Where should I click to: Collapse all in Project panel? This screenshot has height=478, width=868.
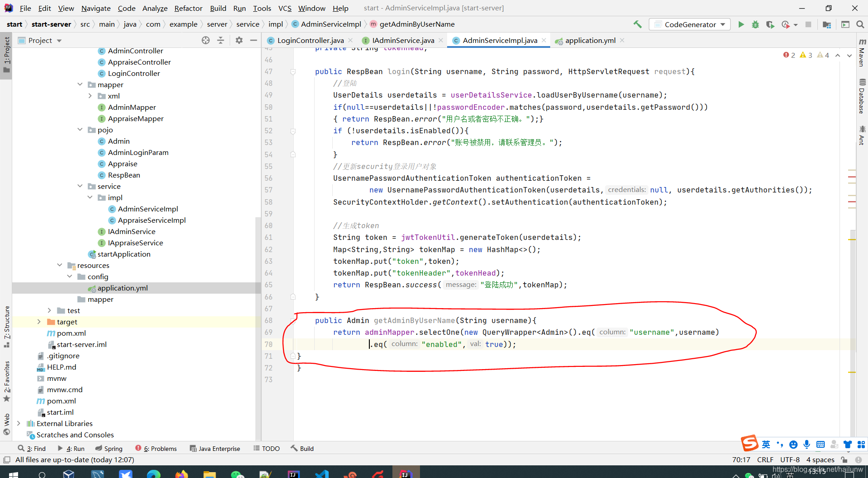(221, 40)
